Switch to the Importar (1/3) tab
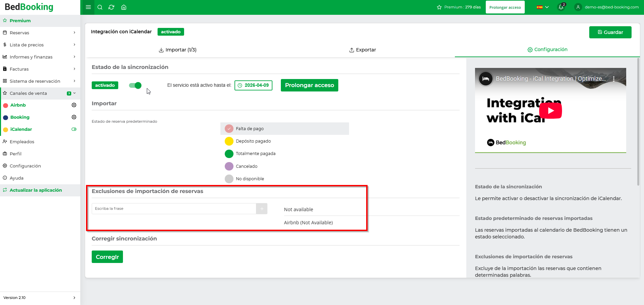The image size is (644, 305). [178, 50]
